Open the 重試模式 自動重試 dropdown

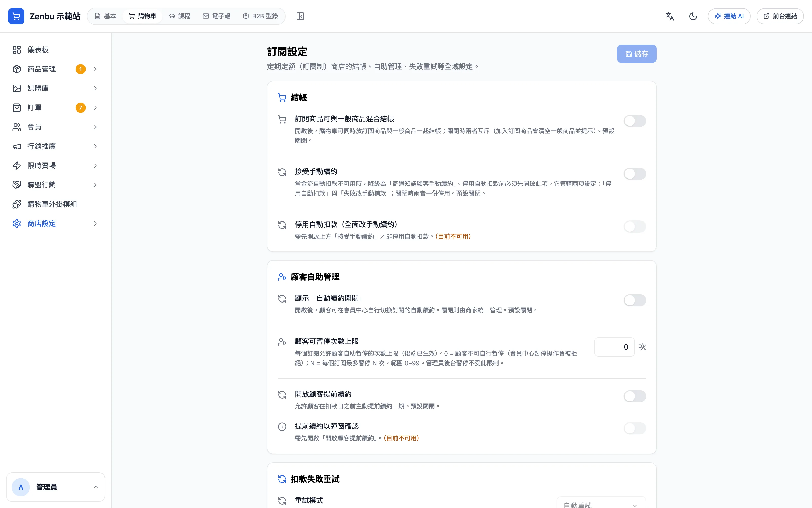(601, 503)
